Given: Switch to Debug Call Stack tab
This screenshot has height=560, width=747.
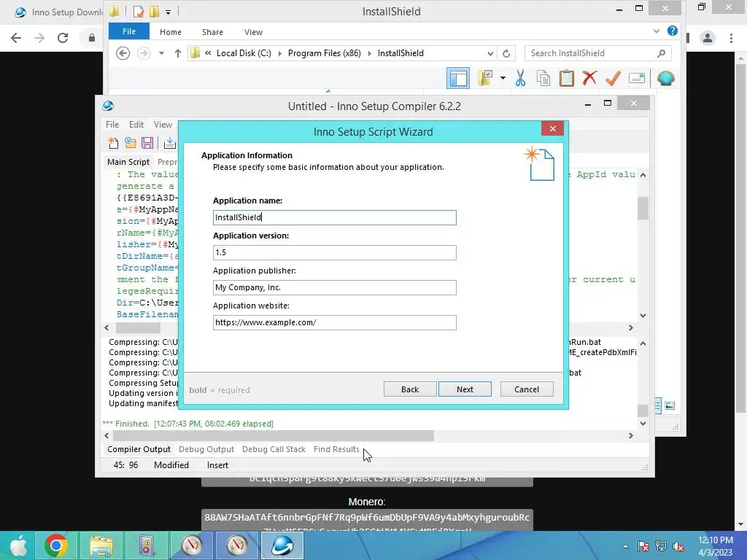Looking at the screenshot, I should point(274,449).
